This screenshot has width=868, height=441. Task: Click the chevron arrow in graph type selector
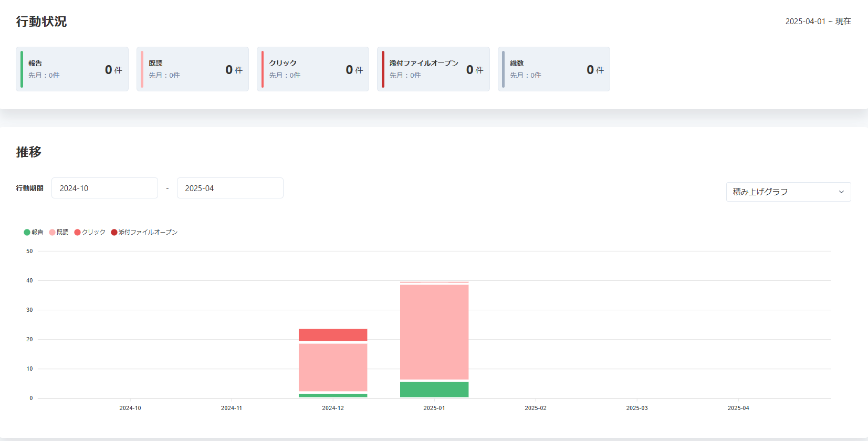[x=841, y=192]
